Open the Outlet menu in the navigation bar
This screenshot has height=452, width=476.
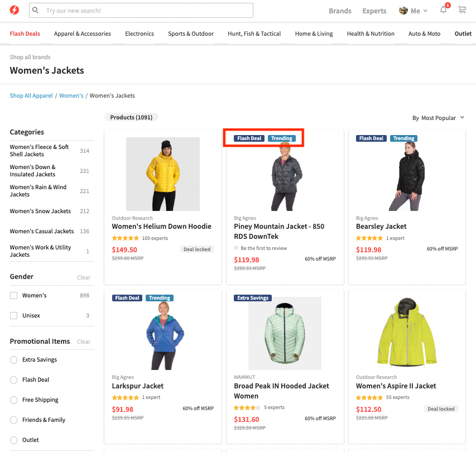point(463,33)
